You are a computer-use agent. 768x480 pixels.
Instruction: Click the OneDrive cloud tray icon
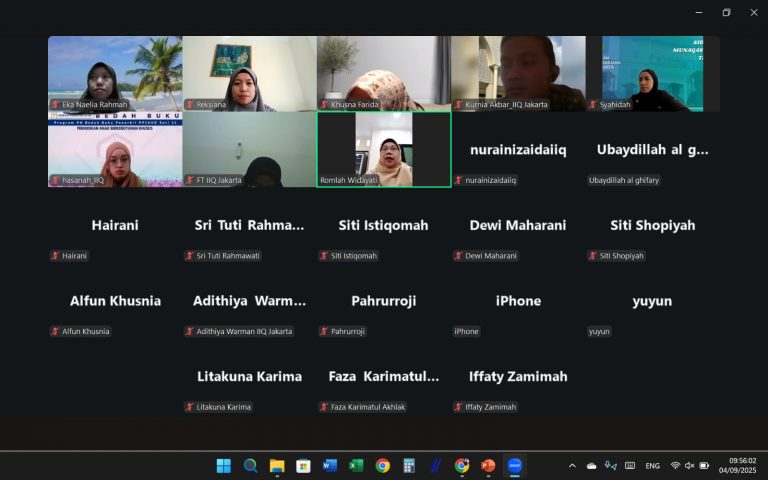point(591,466)
